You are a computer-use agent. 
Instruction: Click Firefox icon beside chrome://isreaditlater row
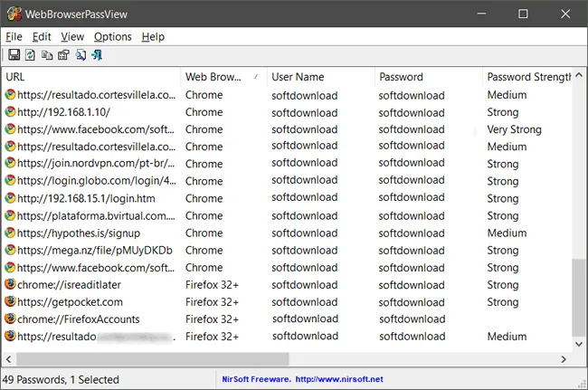[10, 284]
